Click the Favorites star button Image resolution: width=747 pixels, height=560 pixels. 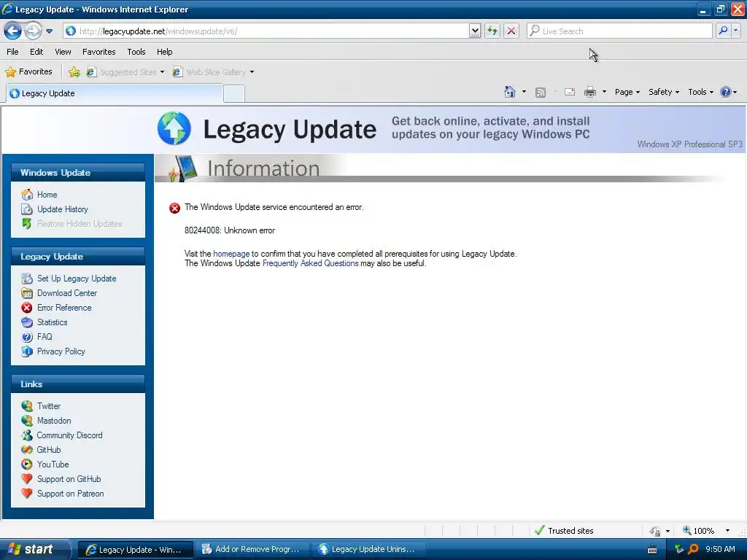[28, 72]
